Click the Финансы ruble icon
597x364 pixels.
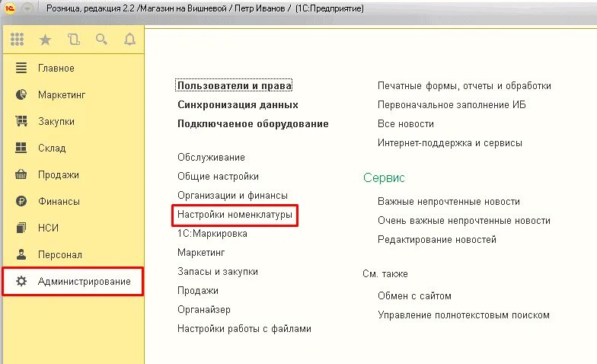pos(21,201)
